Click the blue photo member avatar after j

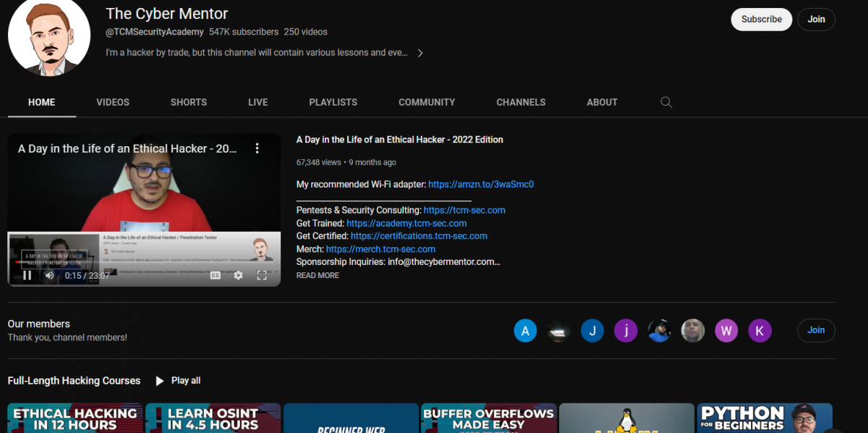coord(659,331)
